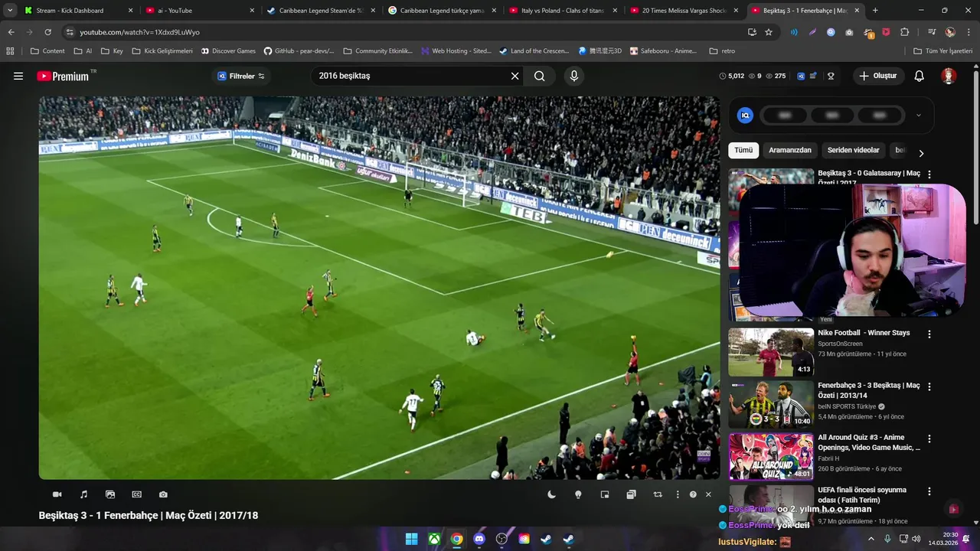The height and width of the screenshot is (551, 980).
Task: Toggle the lightbulb cinema mode
Action: pyautogui.click(x=578, y=494)
